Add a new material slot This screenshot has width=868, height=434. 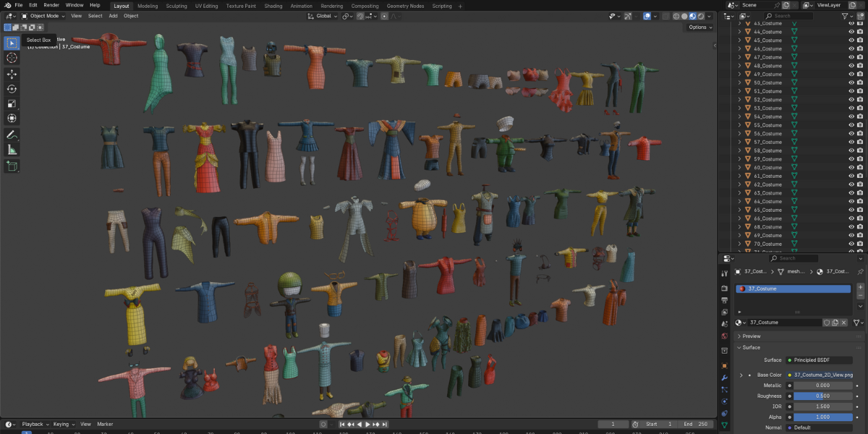click(860, 287)
